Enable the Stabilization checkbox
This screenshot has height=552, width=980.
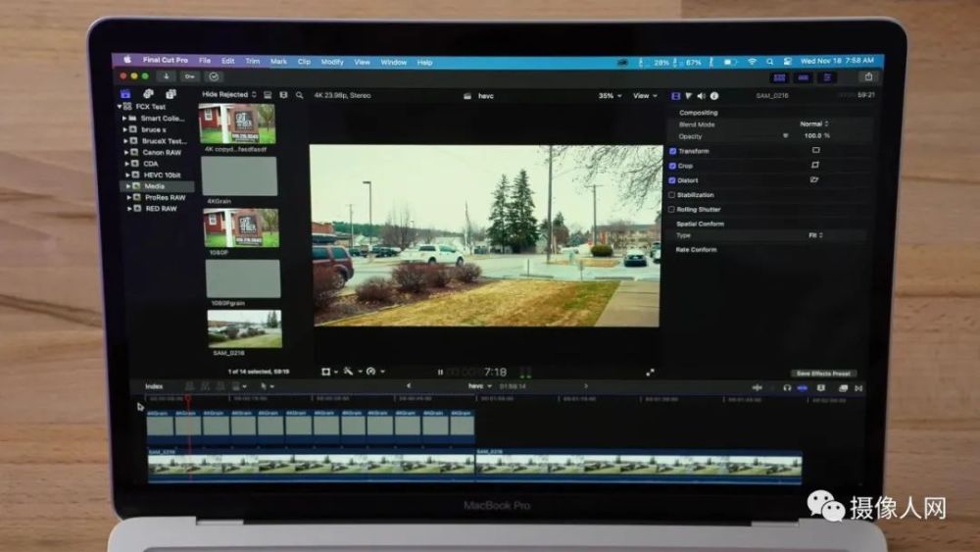pyautogui.click(x=672, y=195)
